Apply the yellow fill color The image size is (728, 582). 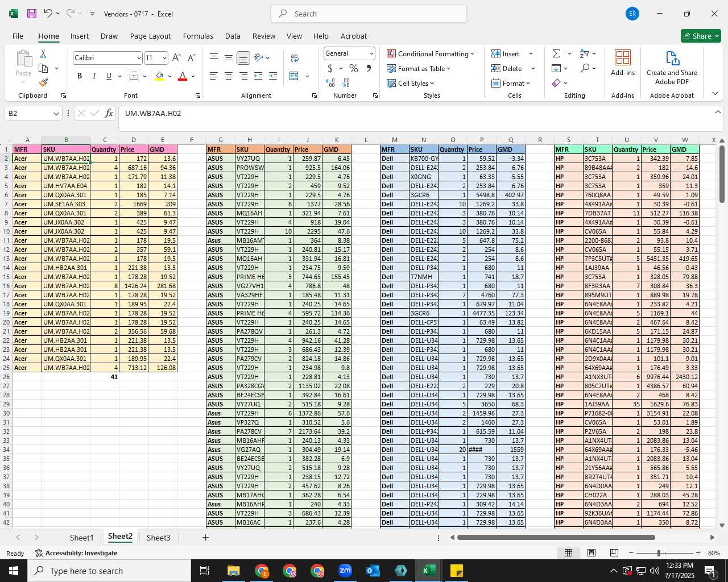click(159, 76)
